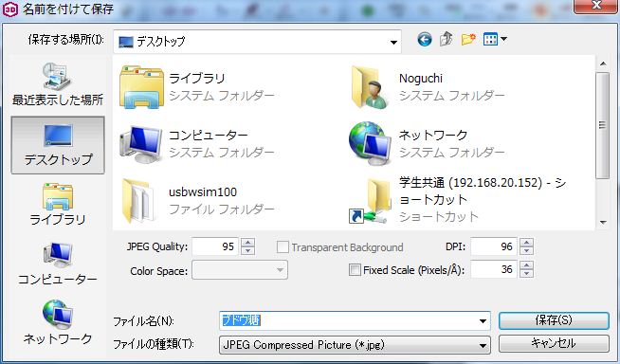620x364 pixels.
Task: Increase JPEG Quality value
Action: (x=247, y=243)
